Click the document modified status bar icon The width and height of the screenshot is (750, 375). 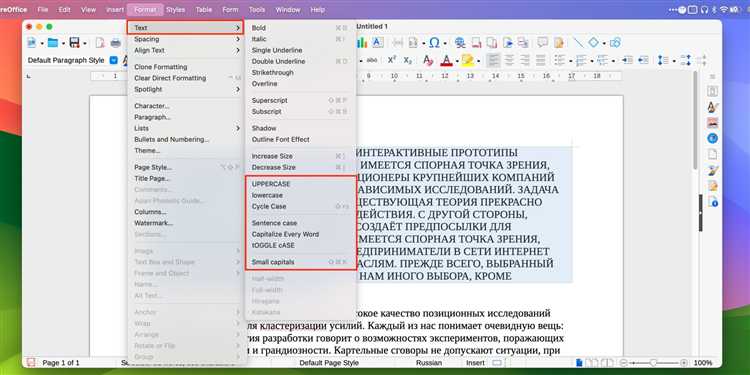31,363
